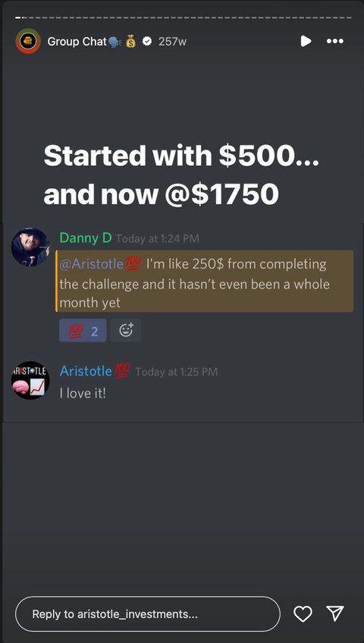This screenshot has height=643, width=364.
Task: Resume the story with the play button
Action: pos(306,41)
